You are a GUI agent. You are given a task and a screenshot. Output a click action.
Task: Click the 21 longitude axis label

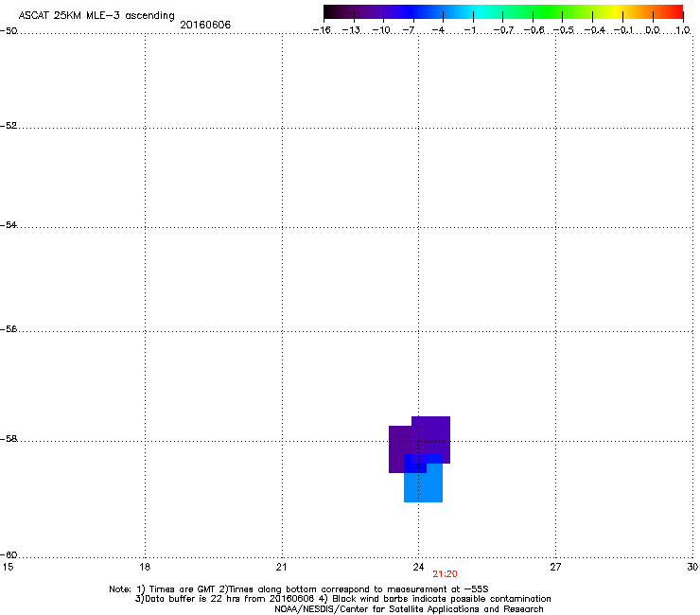[281, 567]
